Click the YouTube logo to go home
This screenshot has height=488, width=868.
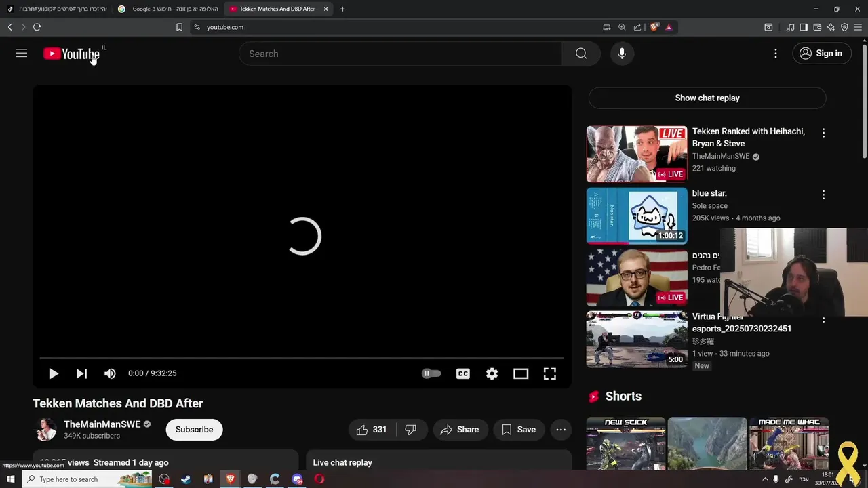pyautogui.click(x=71, y=54)
